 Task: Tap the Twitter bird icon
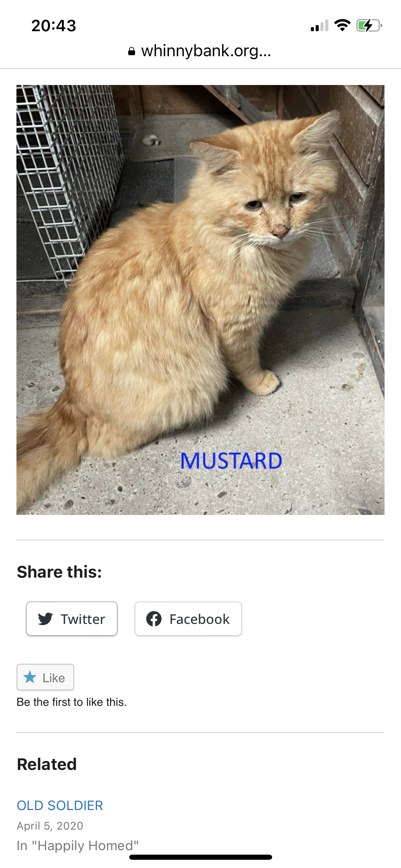point(45,619)
